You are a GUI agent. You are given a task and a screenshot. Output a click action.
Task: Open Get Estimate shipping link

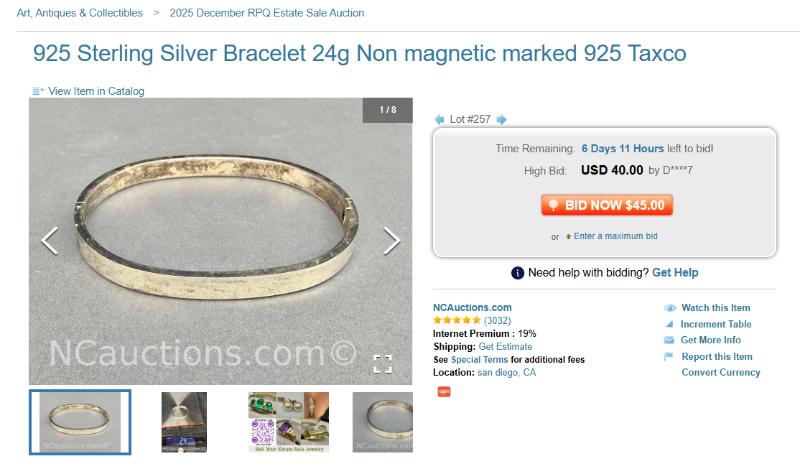pos(505,347)
